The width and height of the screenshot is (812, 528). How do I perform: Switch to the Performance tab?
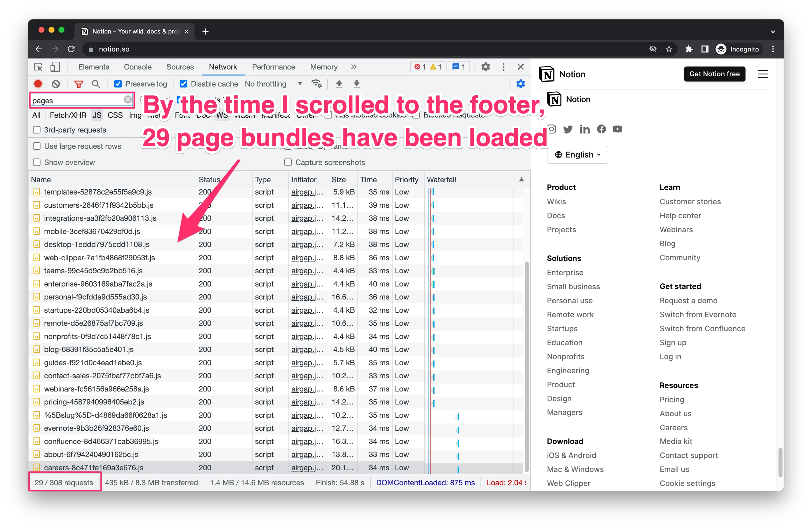pyautogui.click(x=273, y=67)
